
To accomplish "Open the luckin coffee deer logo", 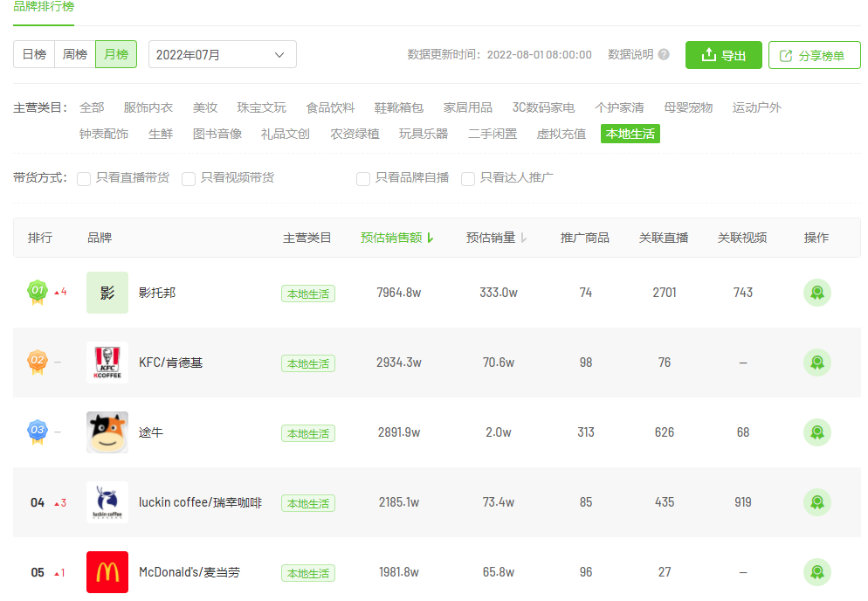I will (x=107, y=501).
